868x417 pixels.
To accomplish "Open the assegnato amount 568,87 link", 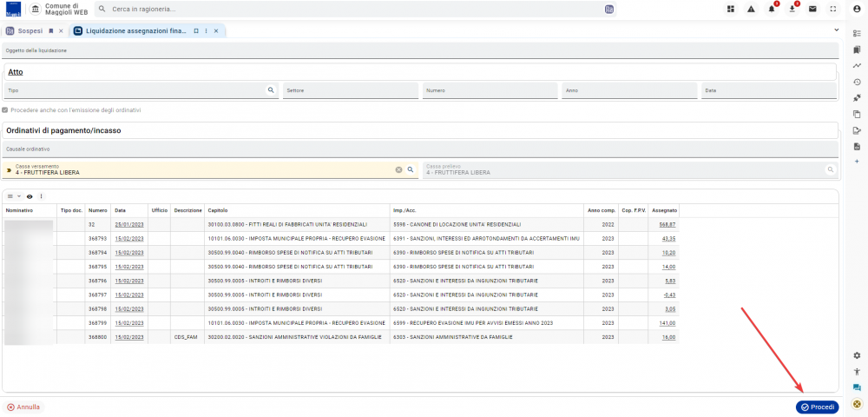I will coord(667,224).
